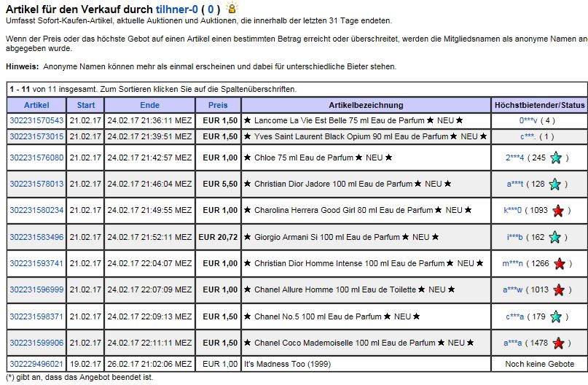The height and width of the screenshot is (385, 588).
Task: Select Charolina Herrera Good Girl description
Action: click(358, 210)
